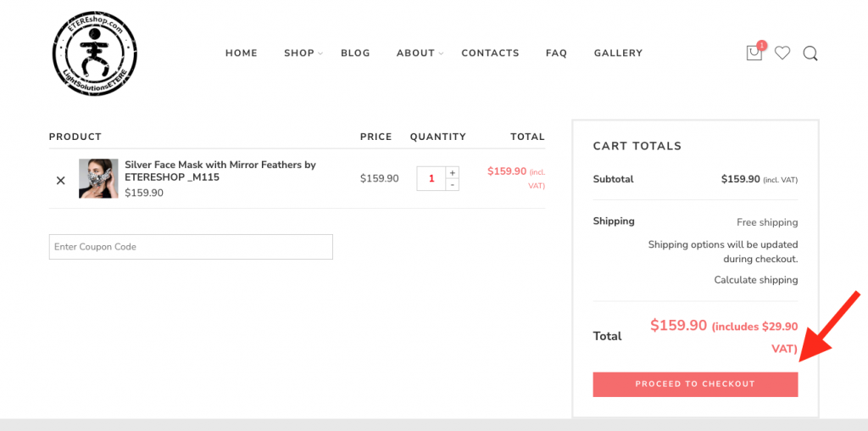Image resolution: width=868 pixels, height=431 pixels.
Task: Open the Silver Face Mask product link
Action: click(220, 171)
